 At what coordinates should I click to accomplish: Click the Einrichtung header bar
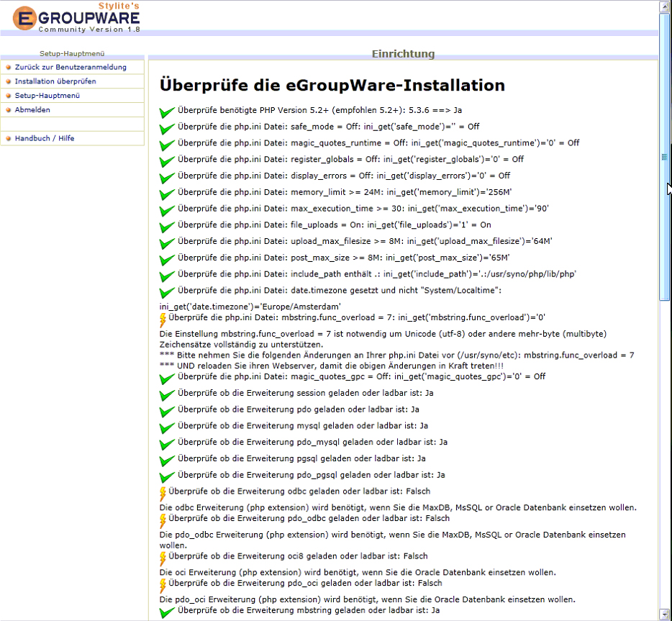click(x=403, y=54)
